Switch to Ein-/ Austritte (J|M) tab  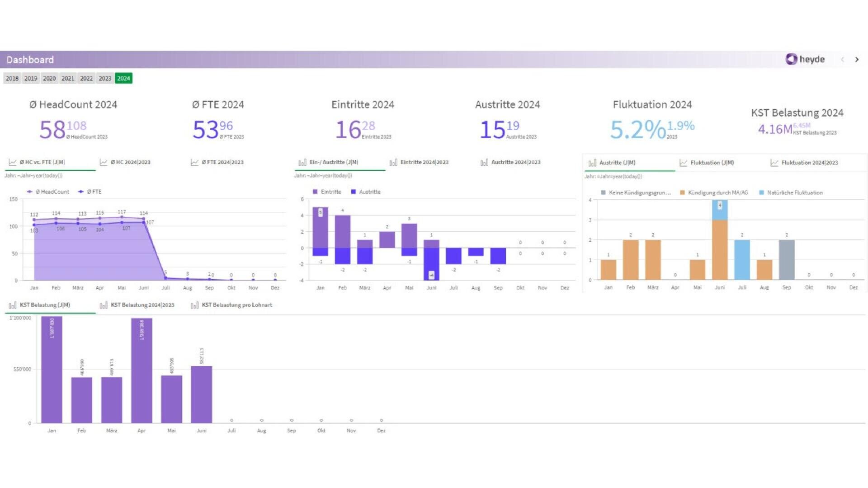(x=334, y=162)
